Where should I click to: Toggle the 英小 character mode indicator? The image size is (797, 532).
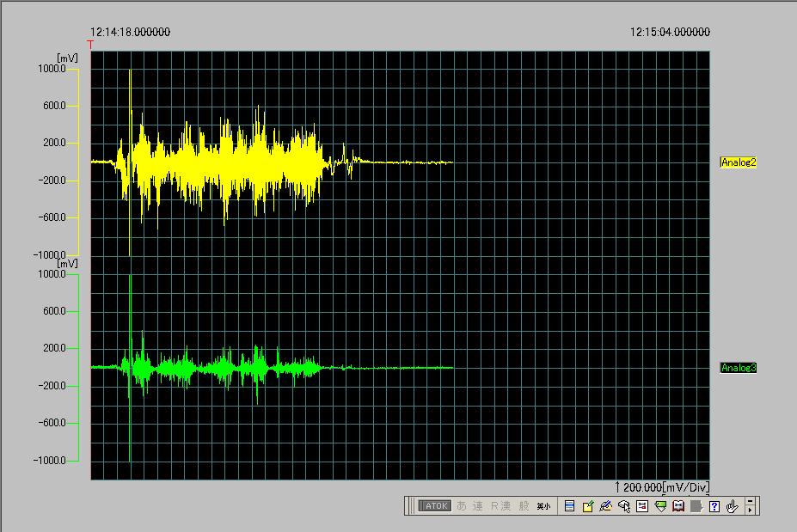point(543,506)
